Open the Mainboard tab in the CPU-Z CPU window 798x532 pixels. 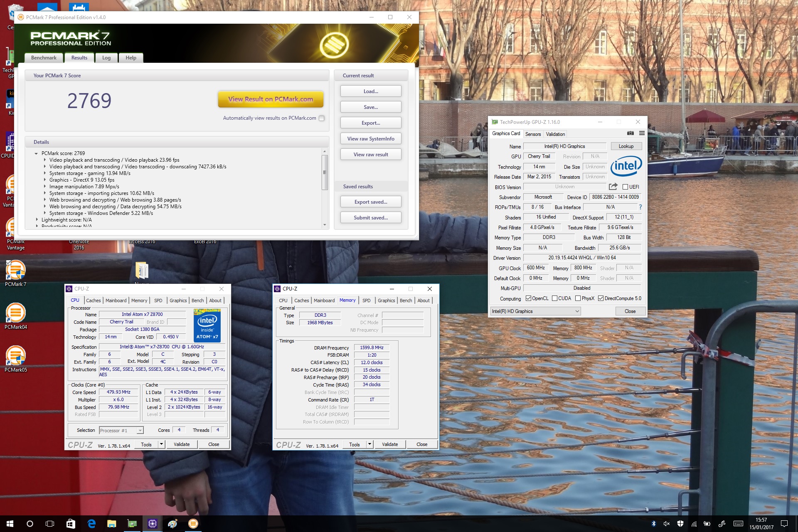[x=116, y=300]
